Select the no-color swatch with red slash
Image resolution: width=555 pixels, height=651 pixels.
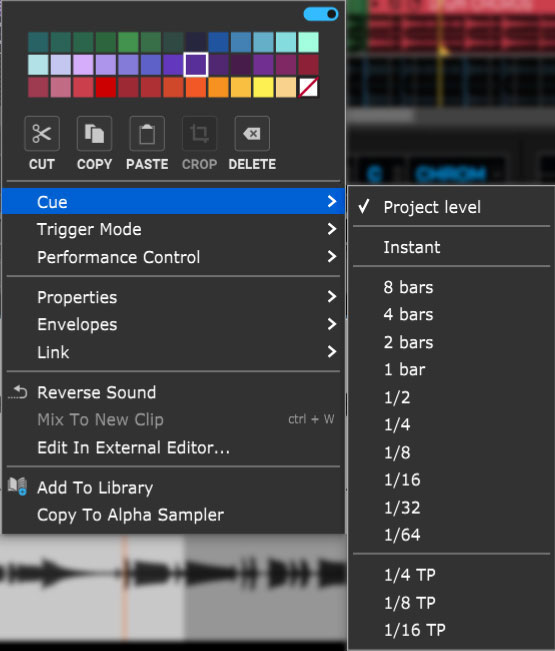coord(308,87)
